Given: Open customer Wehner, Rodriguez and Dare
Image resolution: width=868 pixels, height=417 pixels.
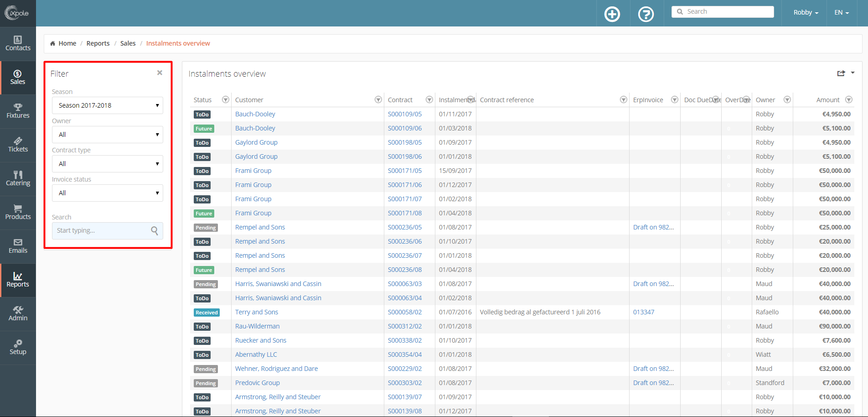Looking at the screenshot, I should click(277, 369).
